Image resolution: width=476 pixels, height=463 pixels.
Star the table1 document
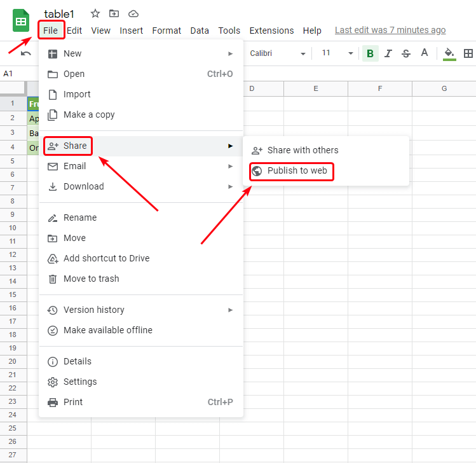tap(95, 13)
